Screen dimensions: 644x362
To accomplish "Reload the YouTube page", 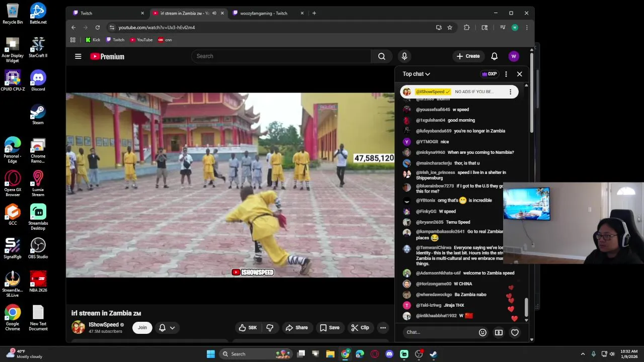I will [x=98, y=27].
